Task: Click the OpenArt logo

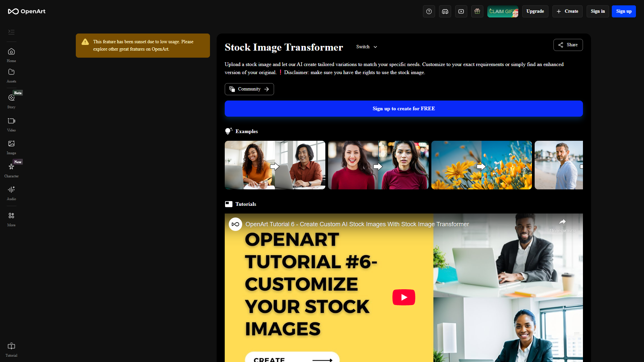Action: coord(27,11)
